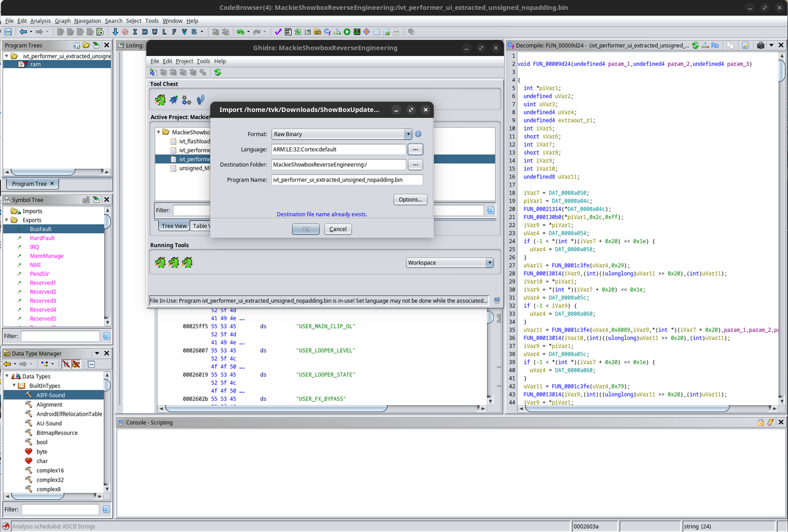The image size is (788, 532).
Task: Click the Data Type Manager Filter text field
Action: point(60,509)
